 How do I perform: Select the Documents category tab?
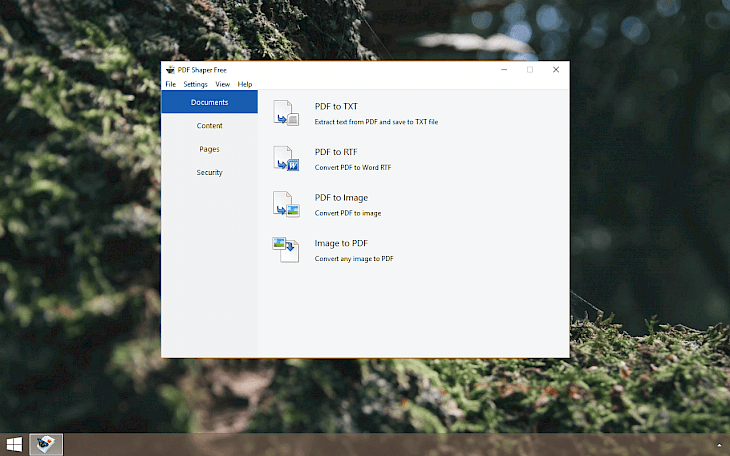(210, 102)
